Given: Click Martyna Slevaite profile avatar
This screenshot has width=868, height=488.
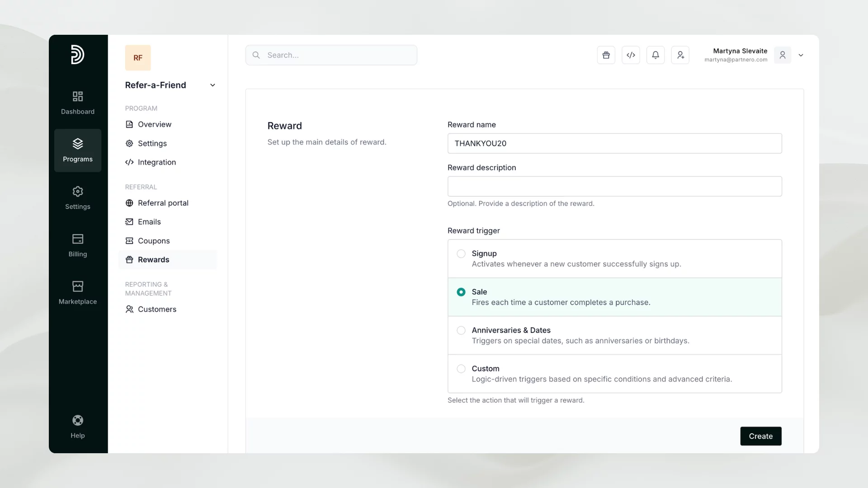Looking at the screenshot, I should [782, 55].
